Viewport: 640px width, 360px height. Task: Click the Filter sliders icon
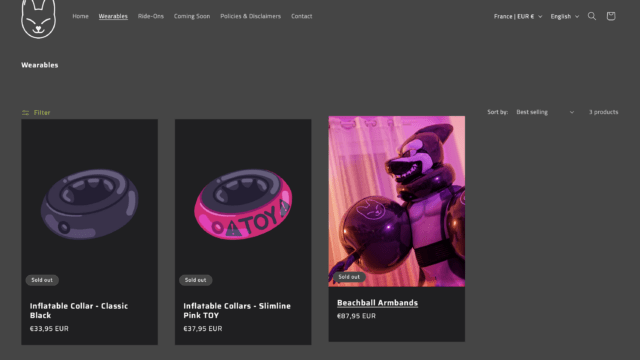click(x=25, y=113)
